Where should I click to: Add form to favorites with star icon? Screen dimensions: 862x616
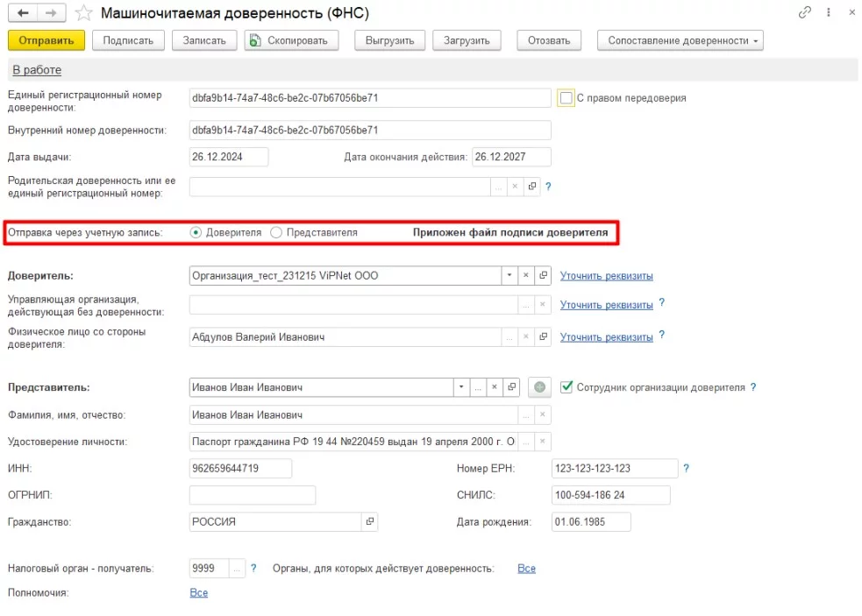(83, 13)
